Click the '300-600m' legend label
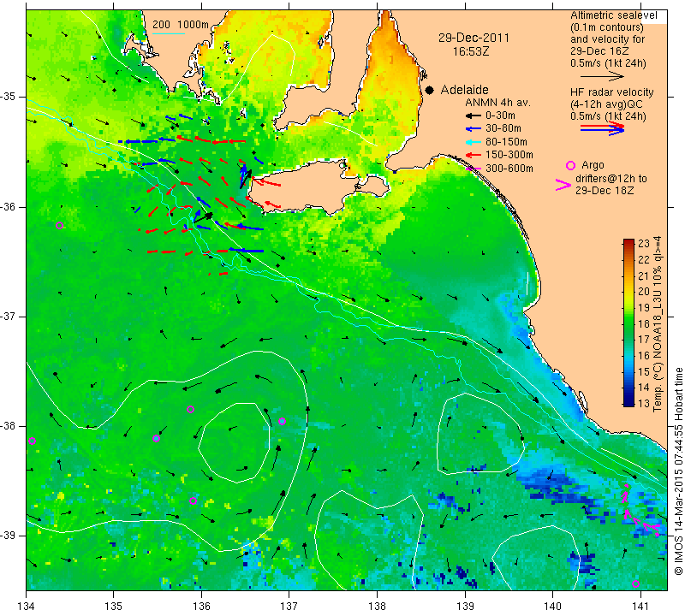Screen dimensions: 685x616 click(509, 169)
